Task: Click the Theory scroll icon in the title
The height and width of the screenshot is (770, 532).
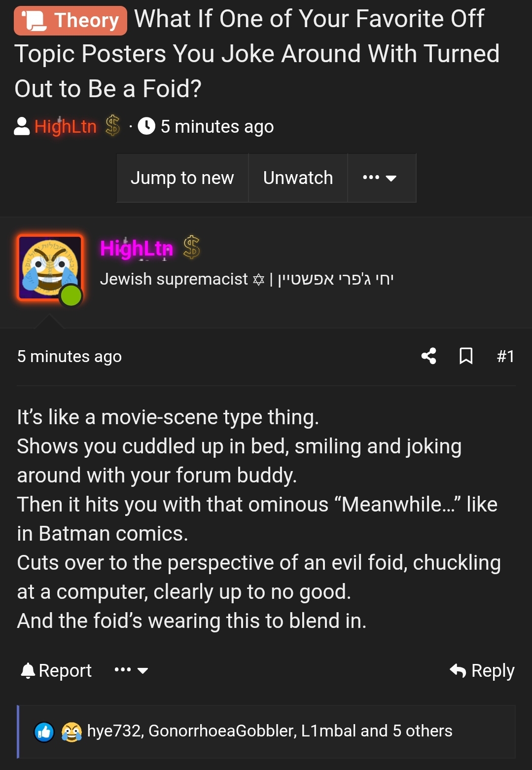Action: click(35, 19)
